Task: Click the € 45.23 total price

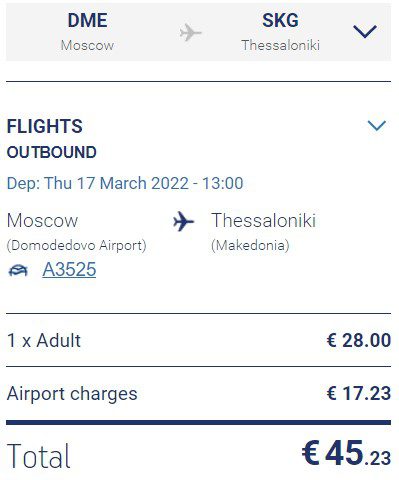Action: (x=346, y=453)
